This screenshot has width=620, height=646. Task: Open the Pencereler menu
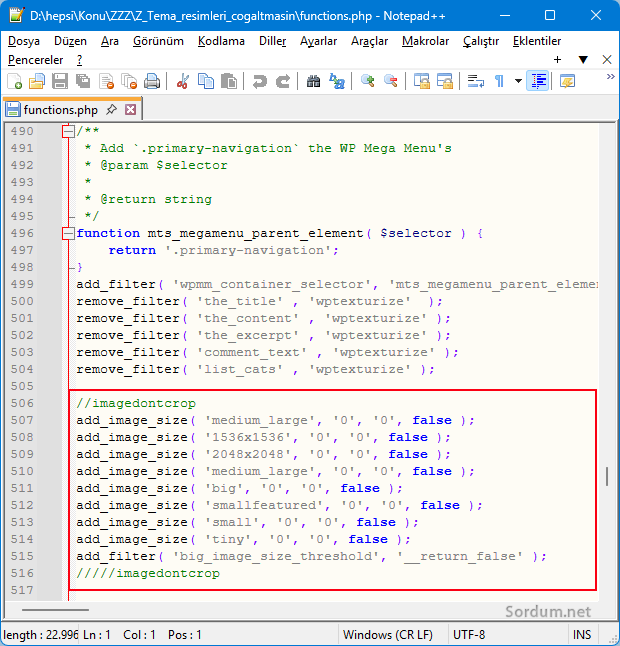[x=35, y=60]
